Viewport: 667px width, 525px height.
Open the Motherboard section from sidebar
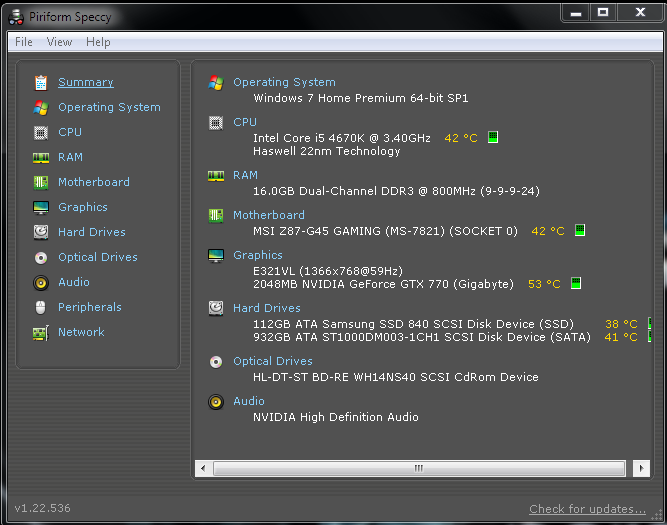pos(94,182)
